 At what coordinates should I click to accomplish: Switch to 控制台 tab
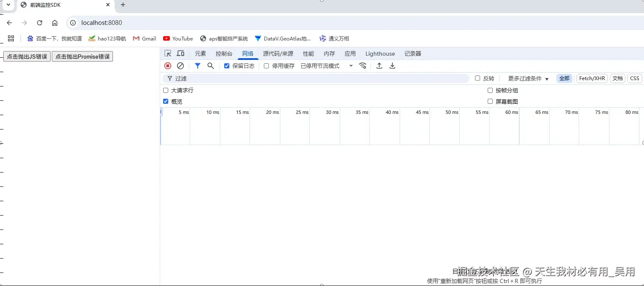pyautogui.click(x=224, y=54)
